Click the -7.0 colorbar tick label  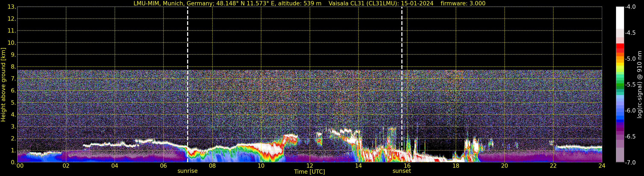pos(630,163)
